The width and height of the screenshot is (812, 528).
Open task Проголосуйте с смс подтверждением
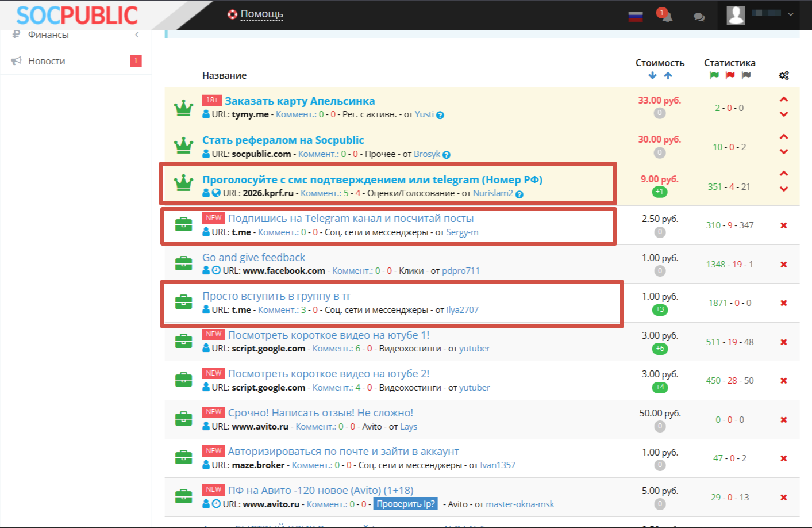(372, 179)
